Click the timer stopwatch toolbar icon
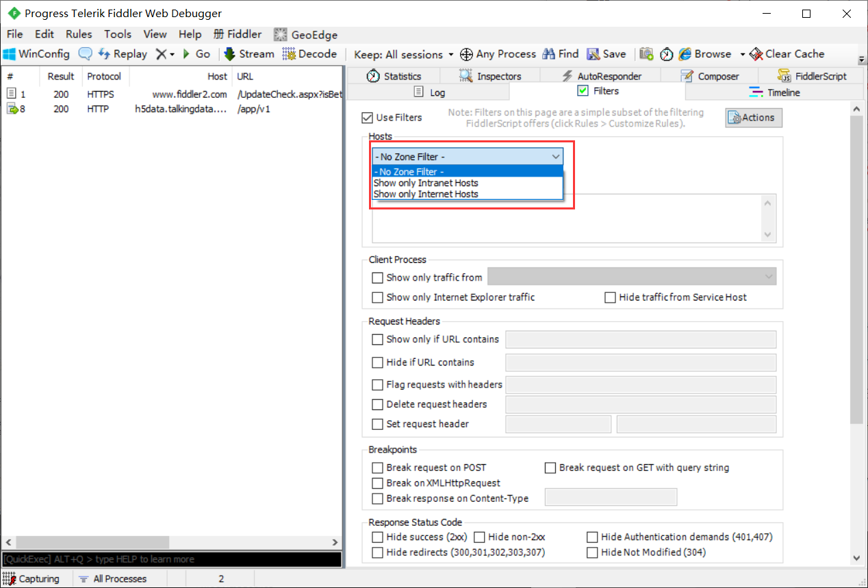 click(x=666, y=54)
